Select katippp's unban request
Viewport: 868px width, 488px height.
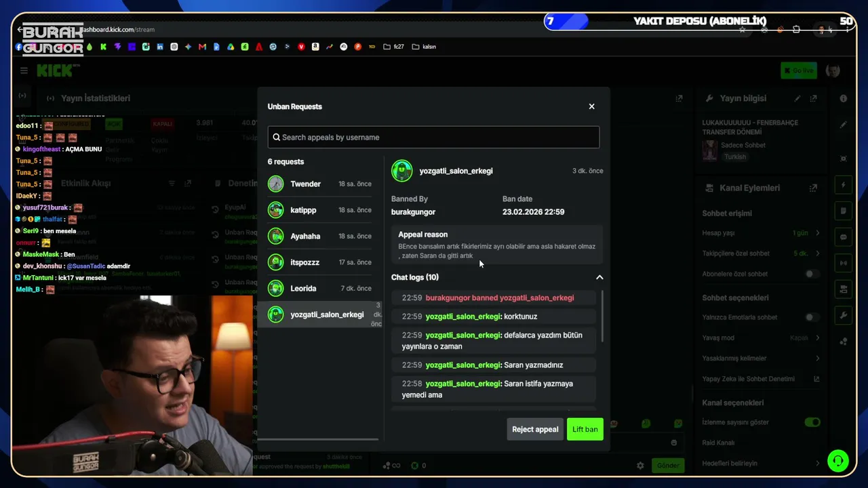click(x=319, y=210)
